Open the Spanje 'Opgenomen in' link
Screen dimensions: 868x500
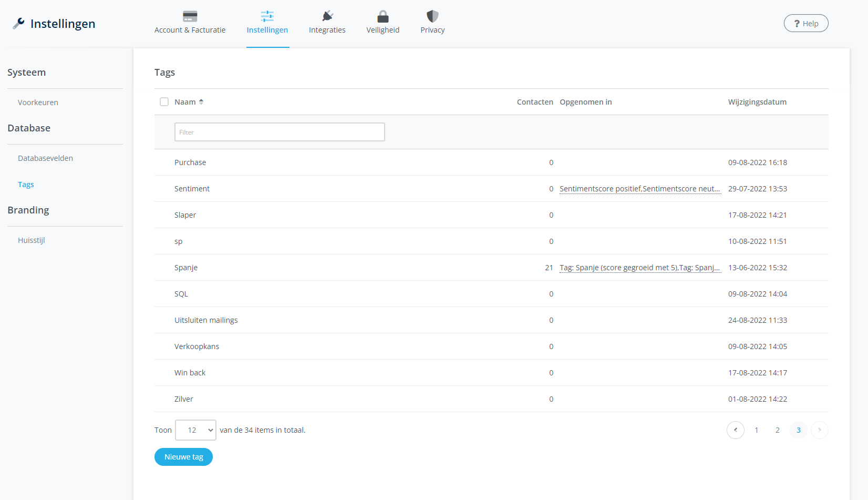pos(639,268)
